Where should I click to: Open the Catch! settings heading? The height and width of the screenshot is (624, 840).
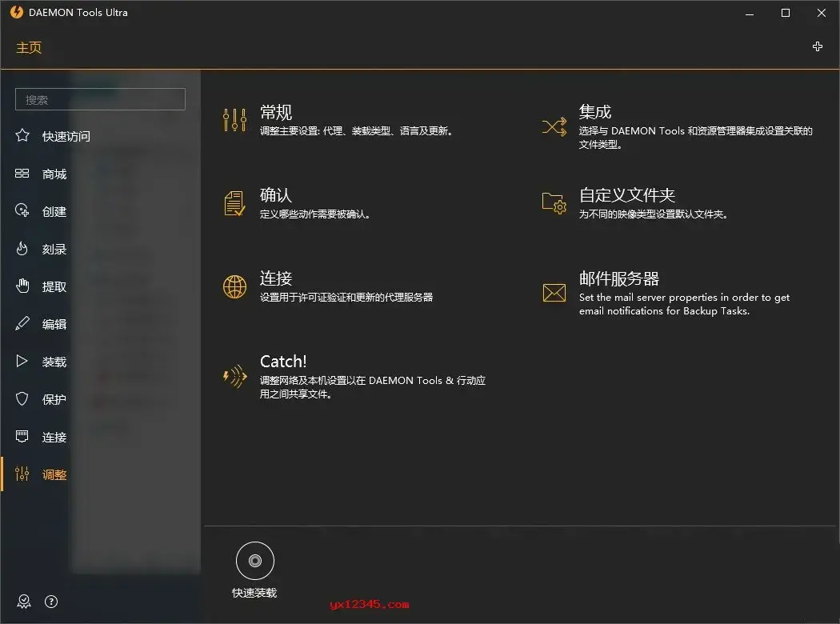coord(283,362)
